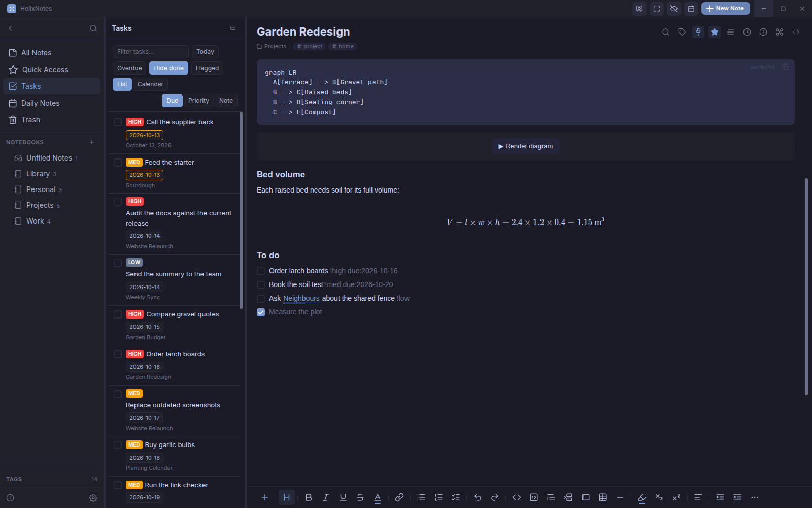The width and height of the screenshot is (812, 508).
Task: Insert a link from the toolbar
Action: pos(399,497)
